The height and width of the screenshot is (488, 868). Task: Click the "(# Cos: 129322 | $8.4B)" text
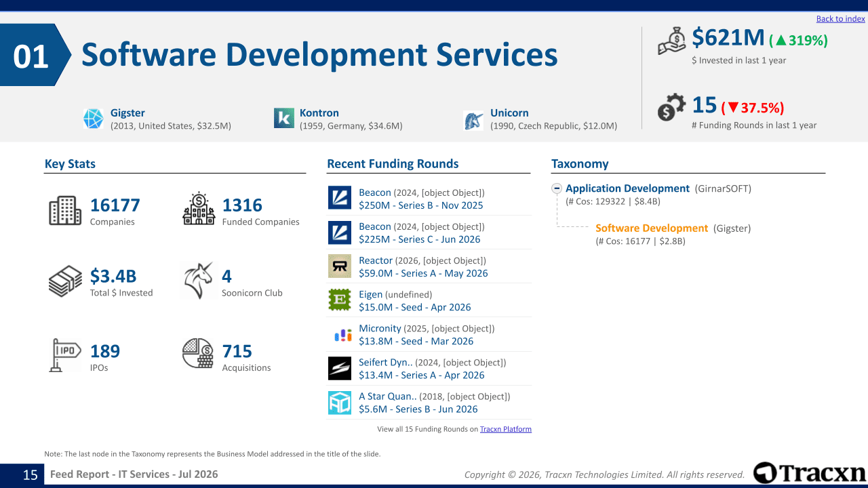[613, 201]
